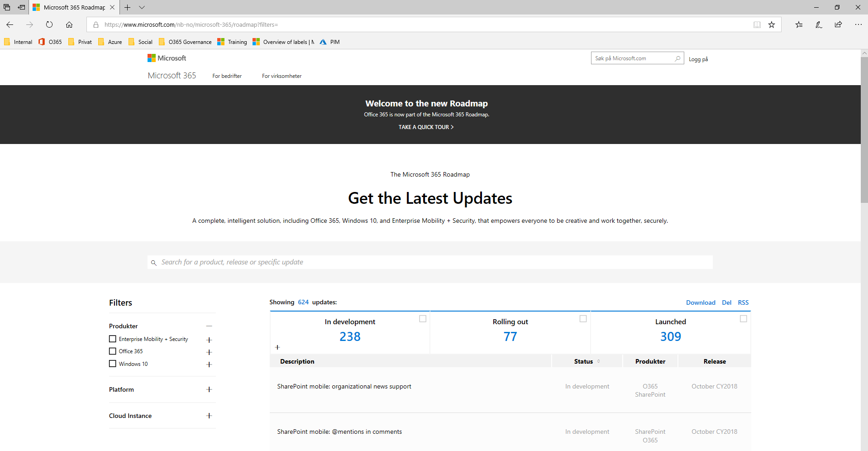868x451 pixels.
Task: Enable the Windows 10 filter
Action: (x=112, y=364)
